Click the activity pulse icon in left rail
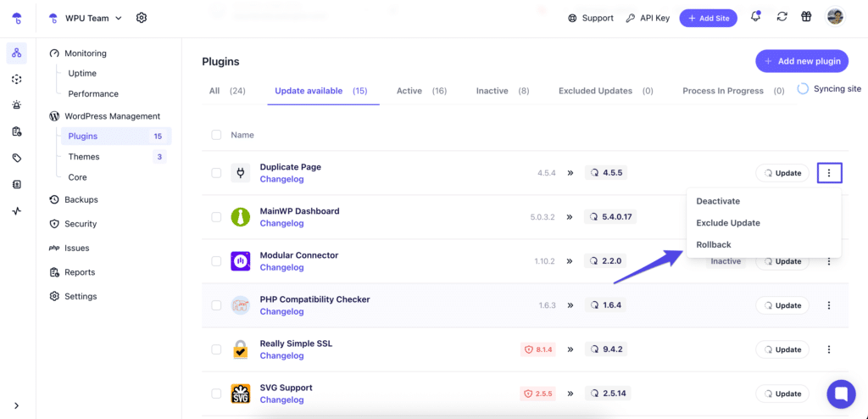 click(17, 210)
